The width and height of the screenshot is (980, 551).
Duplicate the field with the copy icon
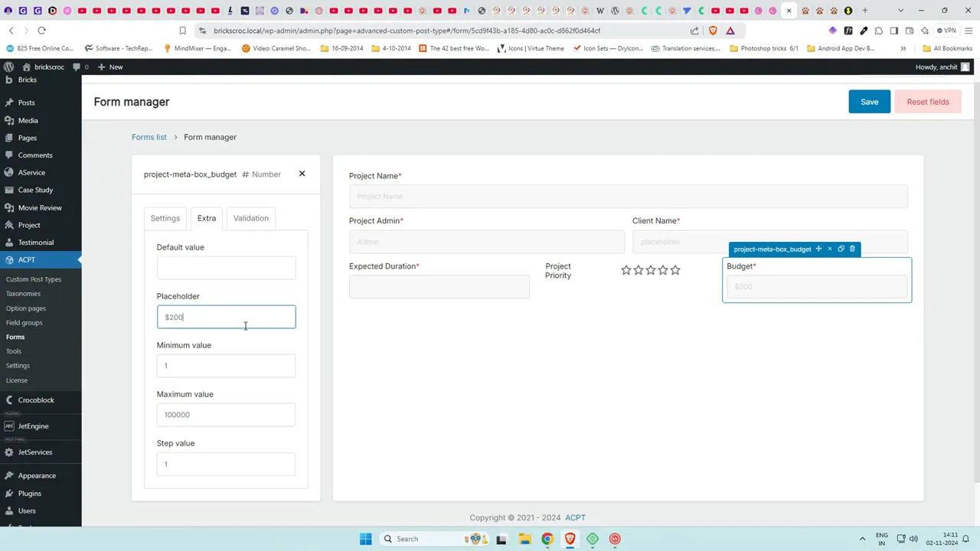click(x=841, y=249)
